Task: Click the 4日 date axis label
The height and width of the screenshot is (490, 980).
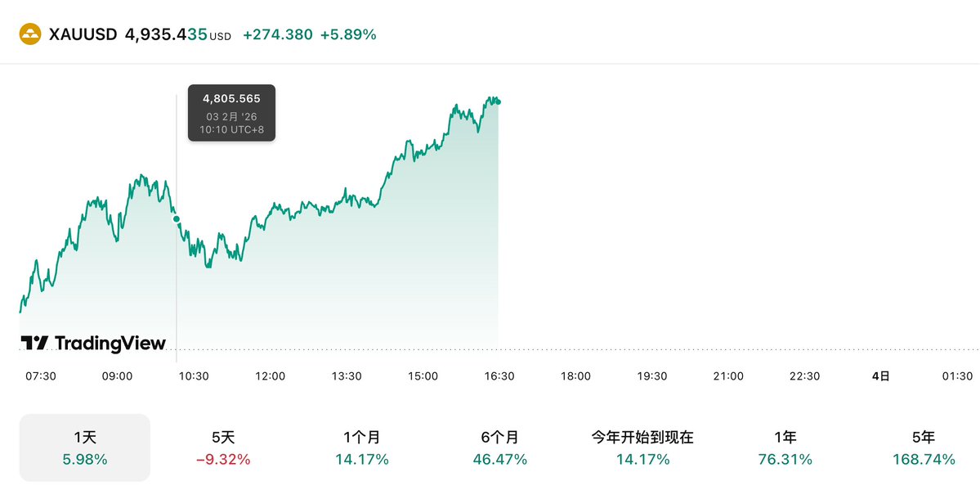Action: [x=880, y=376]
